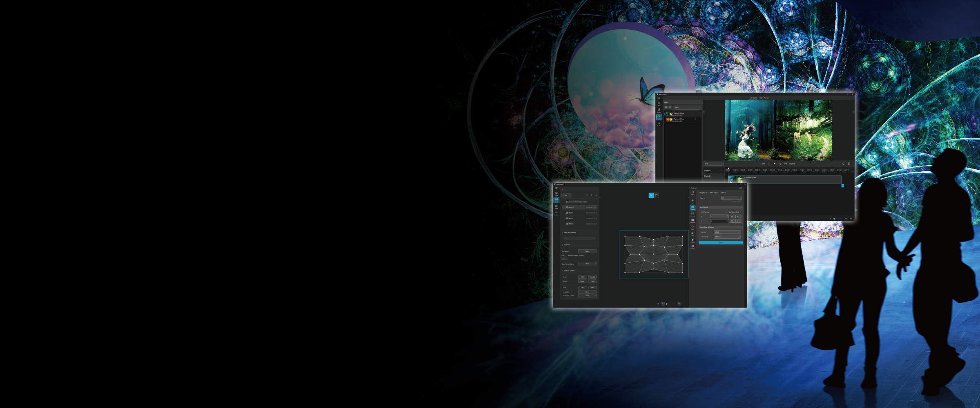
Task: Switch to the Online Preview tab
Action: tap(764, 98)
